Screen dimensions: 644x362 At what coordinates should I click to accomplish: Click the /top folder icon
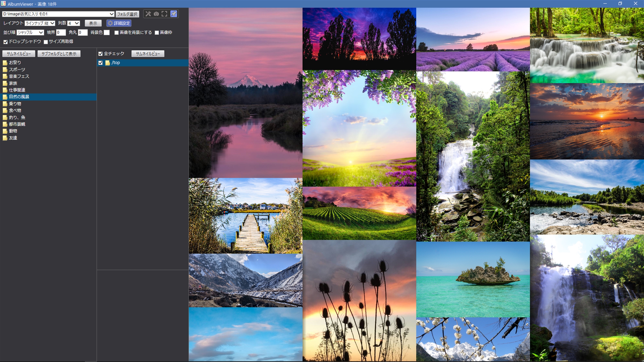click(108, 63)
